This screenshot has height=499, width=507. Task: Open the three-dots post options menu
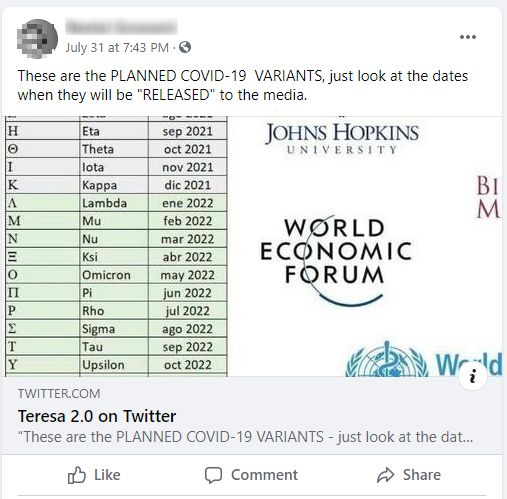point(468,37)
